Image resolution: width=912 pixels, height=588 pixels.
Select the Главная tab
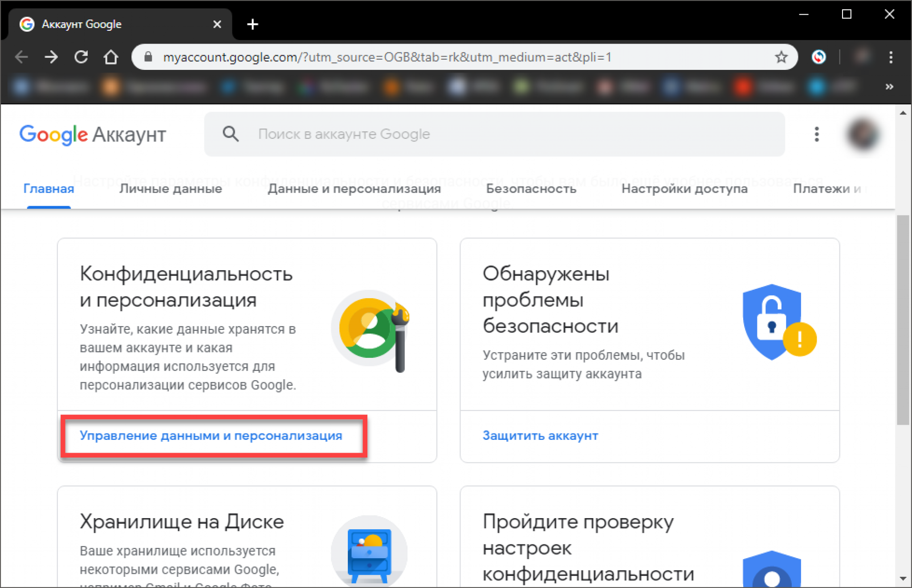pyautogui.click(x=49, y=189)
